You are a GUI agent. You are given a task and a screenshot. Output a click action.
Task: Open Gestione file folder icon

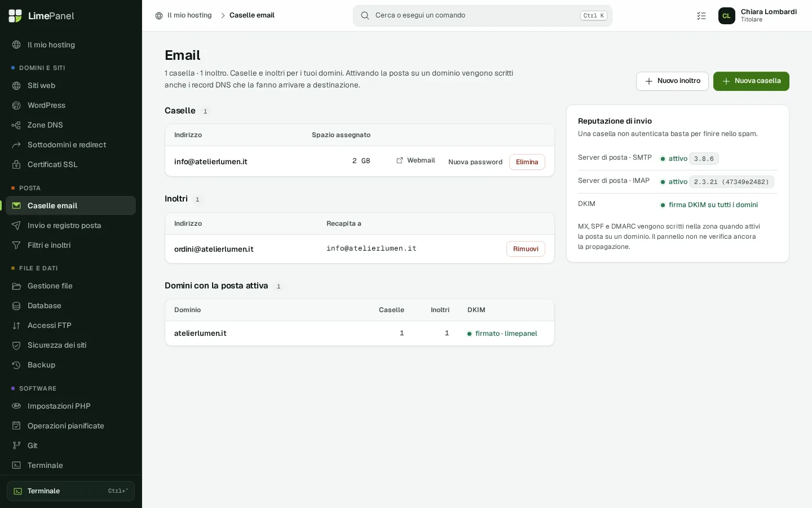click(x=16, y=286)
